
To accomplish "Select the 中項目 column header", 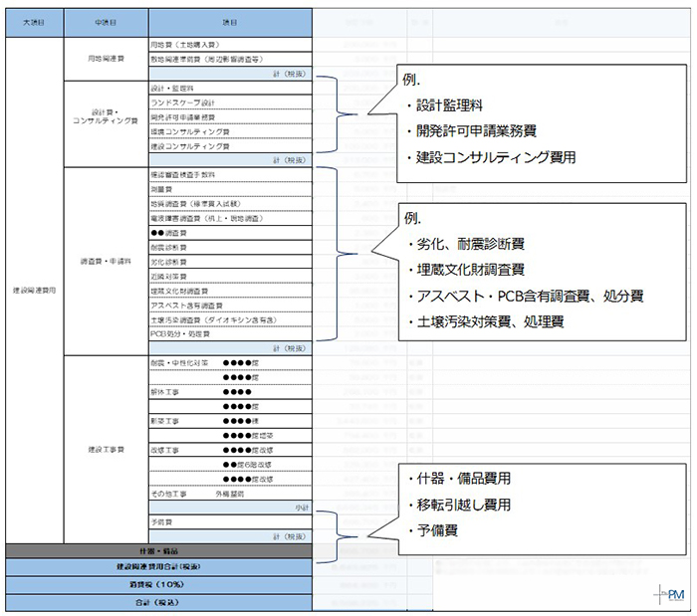I will [x=106, y=20].
